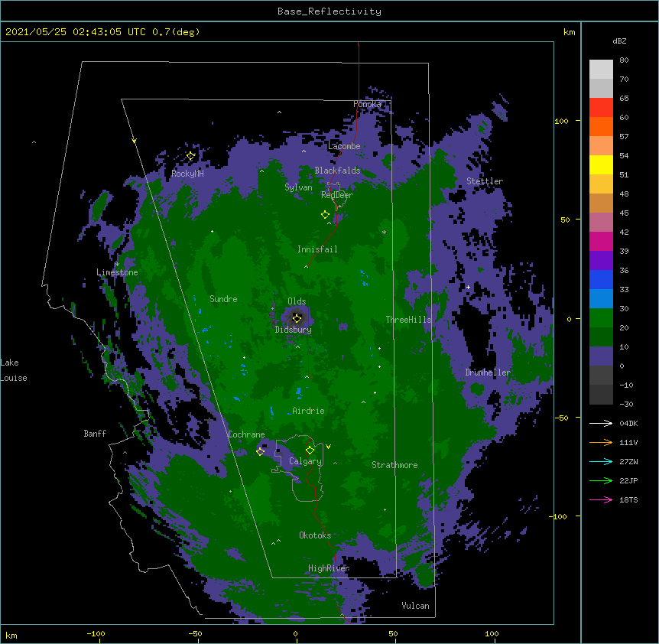This screenshot has height=644, width=659.
Task: Click the yellow marker south of RedDeer
Action: click(325, 215)
